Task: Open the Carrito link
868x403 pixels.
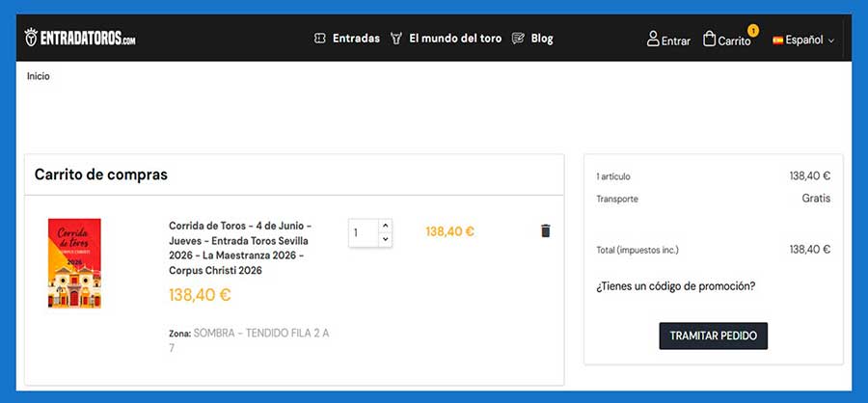Action: click(x=734, y=40)
